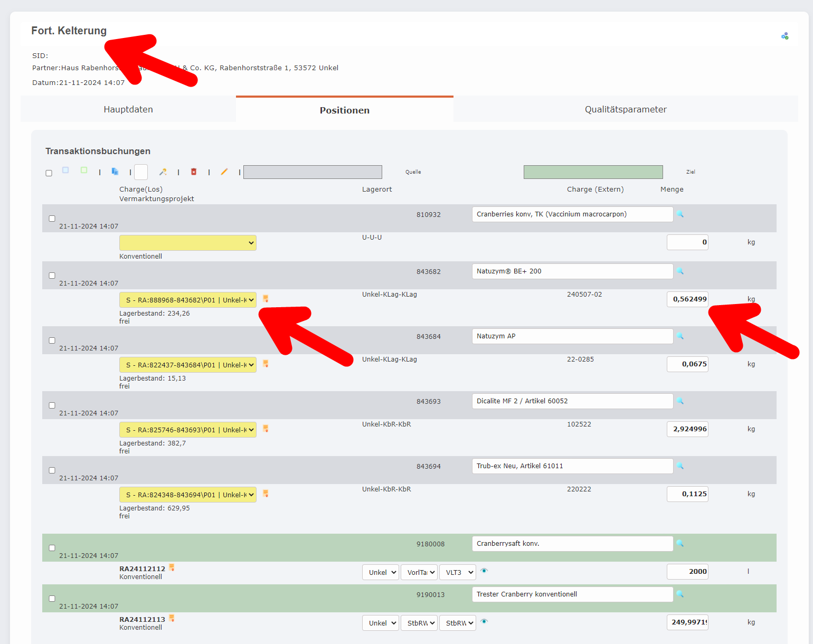Open the RA:825746-843693 charge dropdown
This screenshot has width=813, height=644.
pos(187,430)
